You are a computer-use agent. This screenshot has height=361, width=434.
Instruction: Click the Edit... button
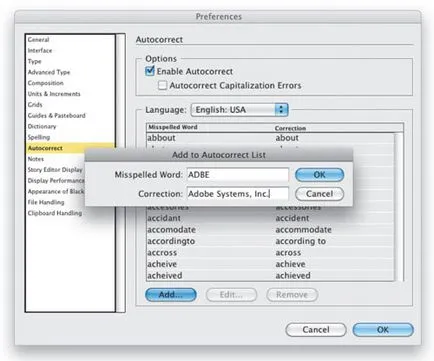pyautogui.click(x=231, y=295)
